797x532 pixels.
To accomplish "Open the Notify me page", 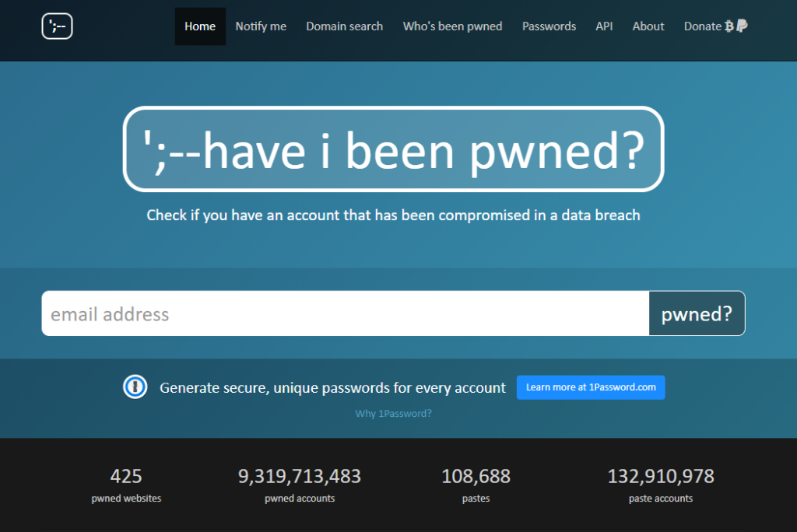I will click(261, 26).
